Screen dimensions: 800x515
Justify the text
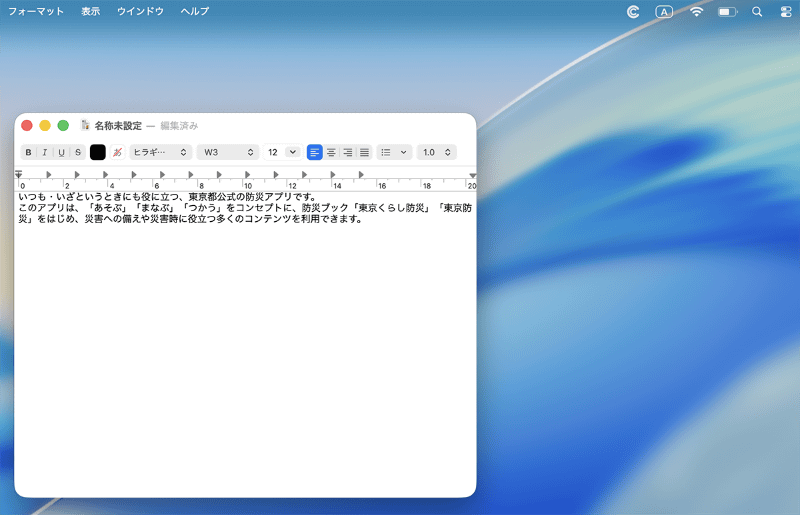(364, 152)
